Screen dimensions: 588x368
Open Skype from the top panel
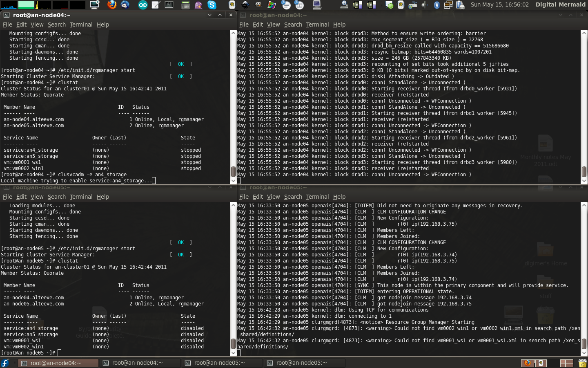click(x=212, y=5)
